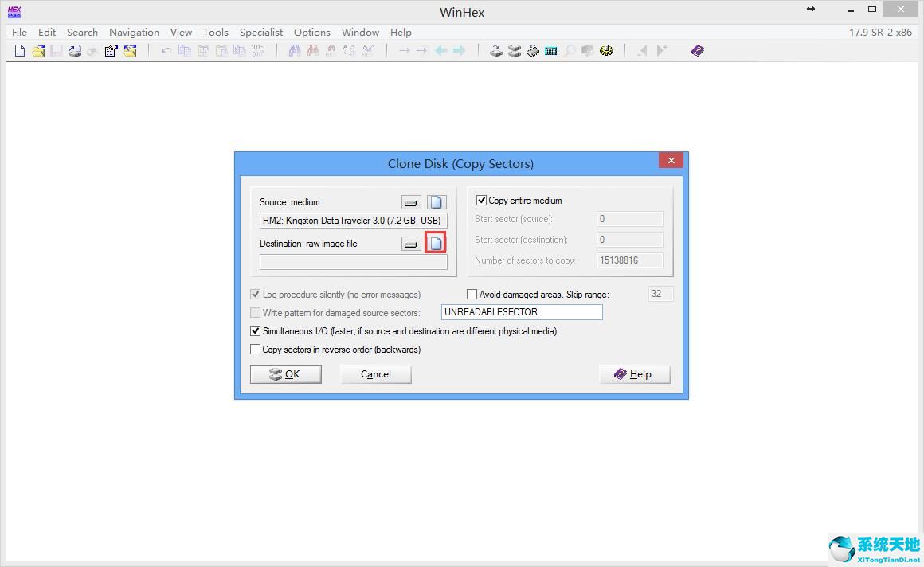Click the New file toolbar icon
This screenshot has height=567, width=924.
tap(20, 51)
